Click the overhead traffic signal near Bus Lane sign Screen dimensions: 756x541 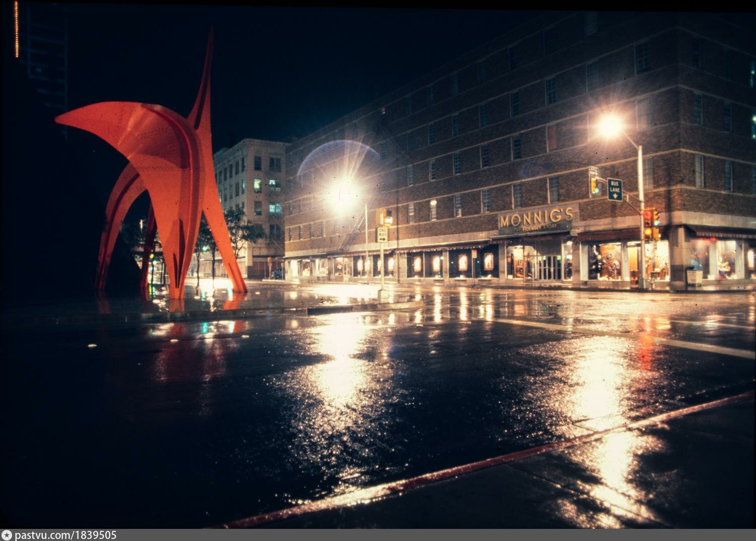coord(595,185)
